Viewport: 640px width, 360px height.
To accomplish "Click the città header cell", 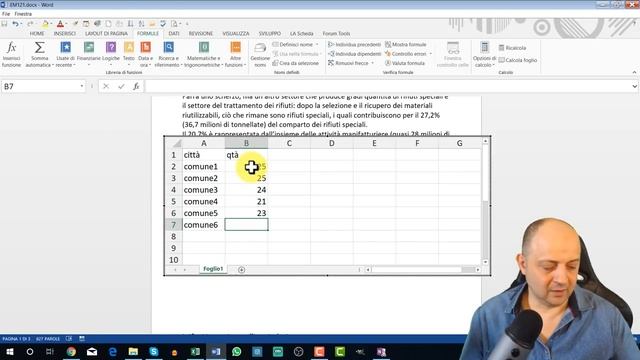I will tap(203, 155).
